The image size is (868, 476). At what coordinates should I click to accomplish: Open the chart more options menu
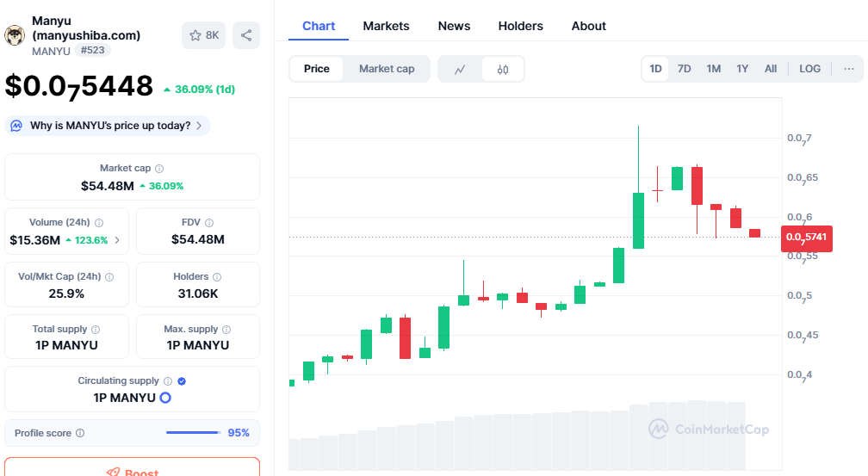coord(849,69)
